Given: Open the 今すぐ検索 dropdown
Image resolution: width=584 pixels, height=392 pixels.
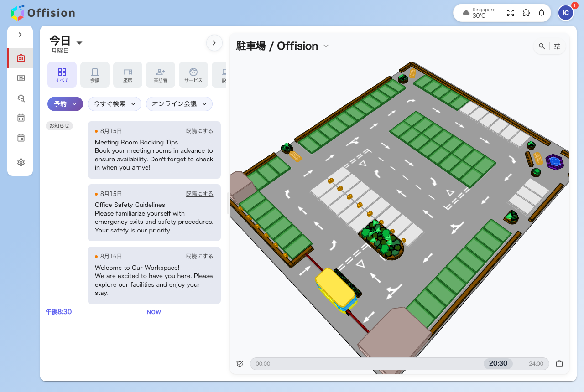Looking at the screenshot, I should [x=115, y=104].
